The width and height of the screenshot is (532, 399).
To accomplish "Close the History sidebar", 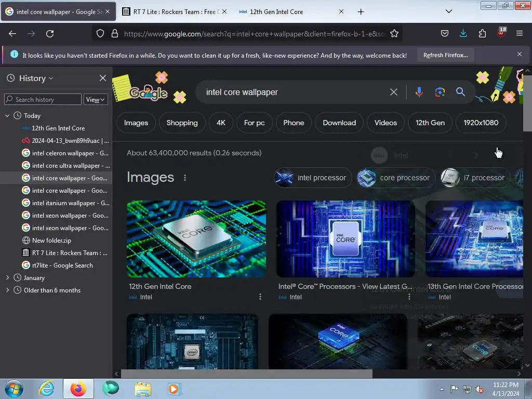I will (103, 78).
